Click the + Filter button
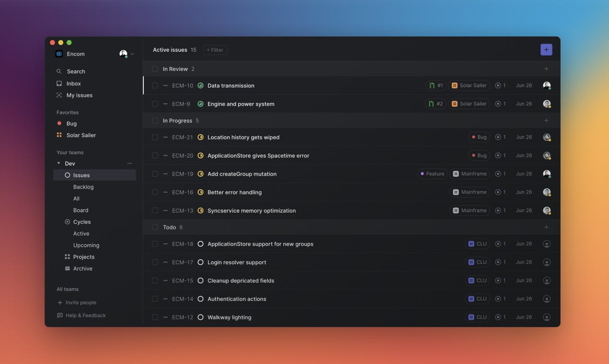 pyautogui.click(x=215, y=50)
